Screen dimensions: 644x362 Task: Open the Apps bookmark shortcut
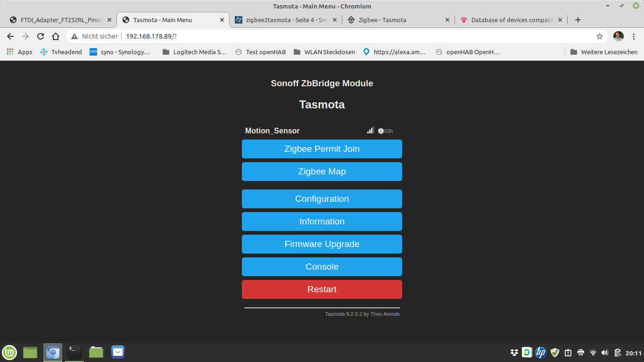[20, 52]
